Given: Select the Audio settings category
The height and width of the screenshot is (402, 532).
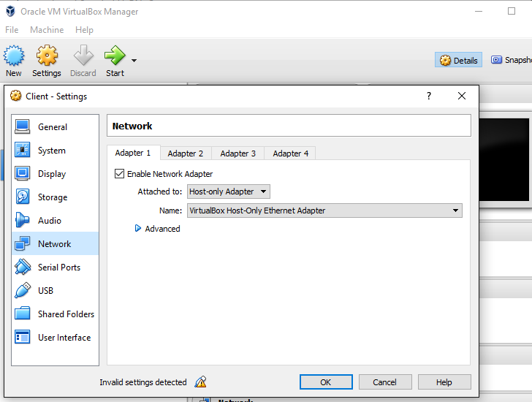Looking at the screenshot, I should point(56,221).
